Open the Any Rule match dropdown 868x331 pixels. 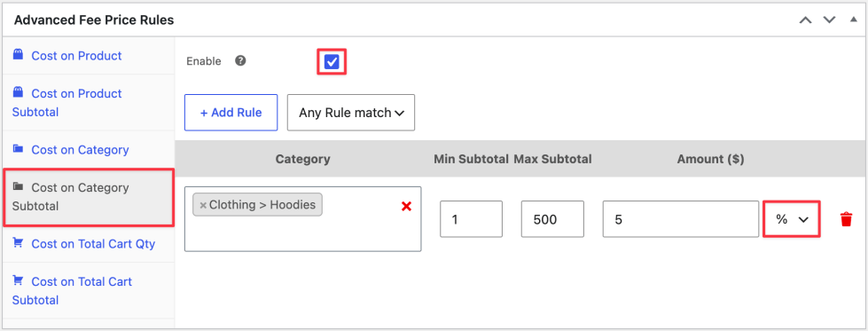[351, 113]
